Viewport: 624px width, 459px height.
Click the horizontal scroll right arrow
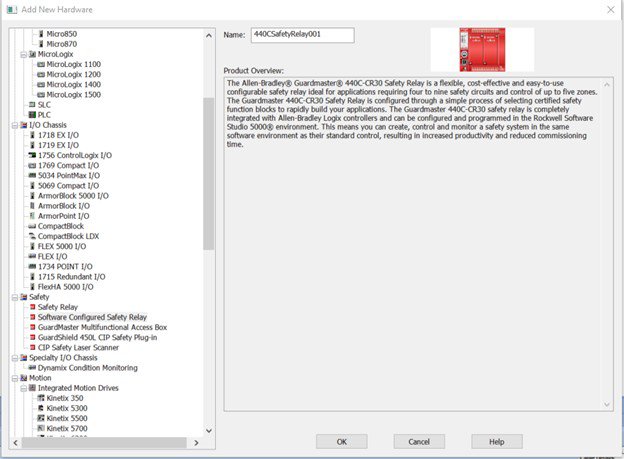pos(196,443)
